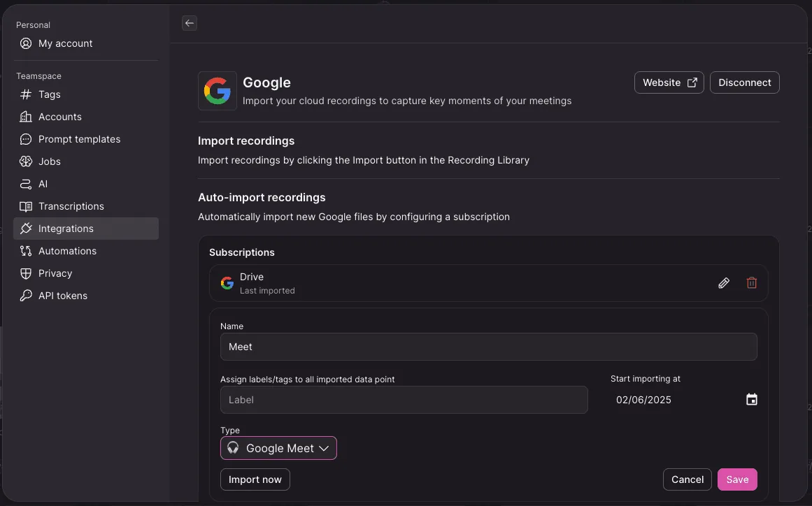The image size is (812, 506).
Task: Save the Meet subscription
Action: pos(737,479)
